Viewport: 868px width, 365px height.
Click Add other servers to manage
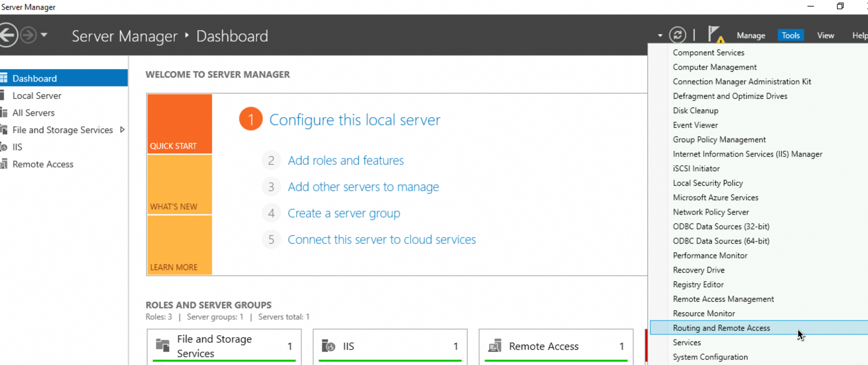click(x=363, y=187)
